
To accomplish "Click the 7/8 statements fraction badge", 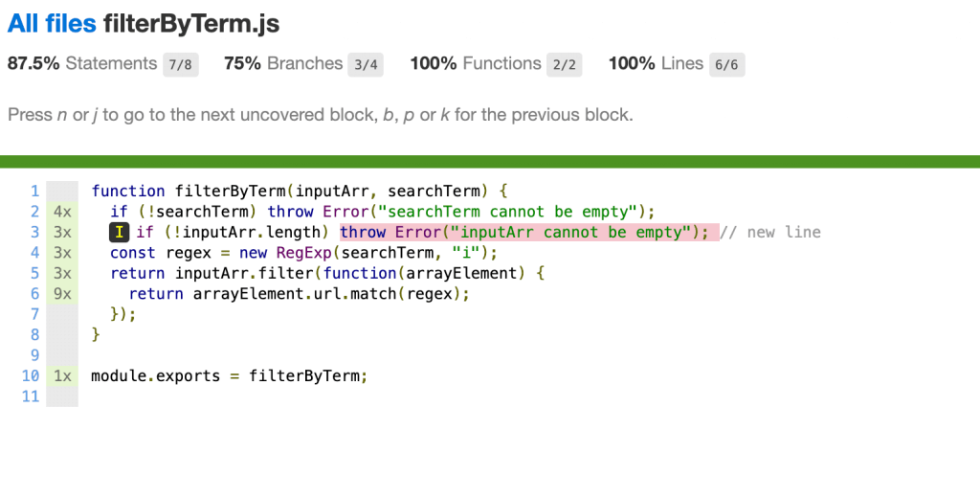I will 180,64.
